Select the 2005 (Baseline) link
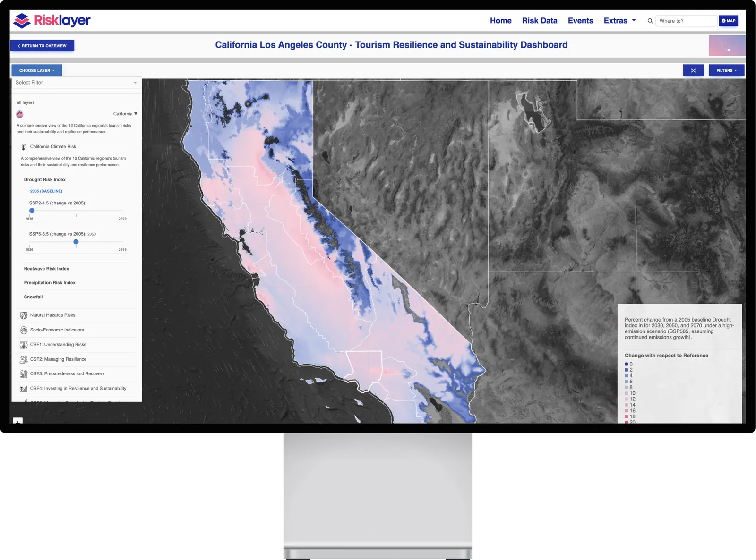 pos(46,191)
